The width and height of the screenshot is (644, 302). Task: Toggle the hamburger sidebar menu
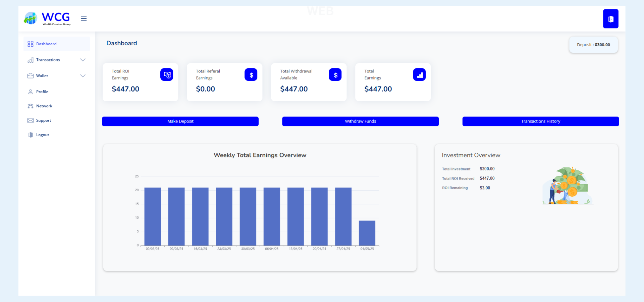click(84, 18)
